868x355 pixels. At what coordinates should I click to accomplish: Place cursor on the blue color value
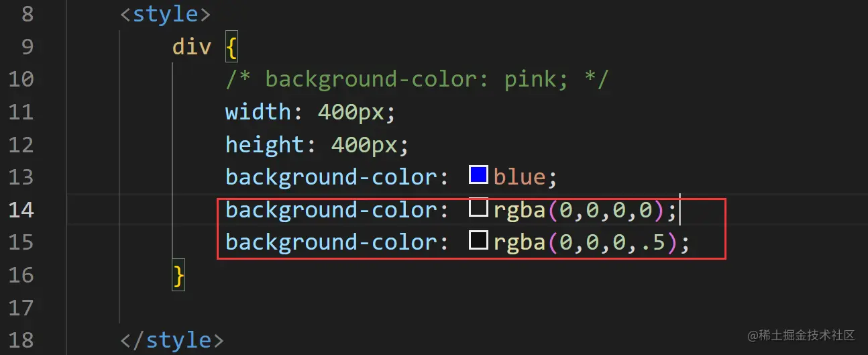coord(519,177)
